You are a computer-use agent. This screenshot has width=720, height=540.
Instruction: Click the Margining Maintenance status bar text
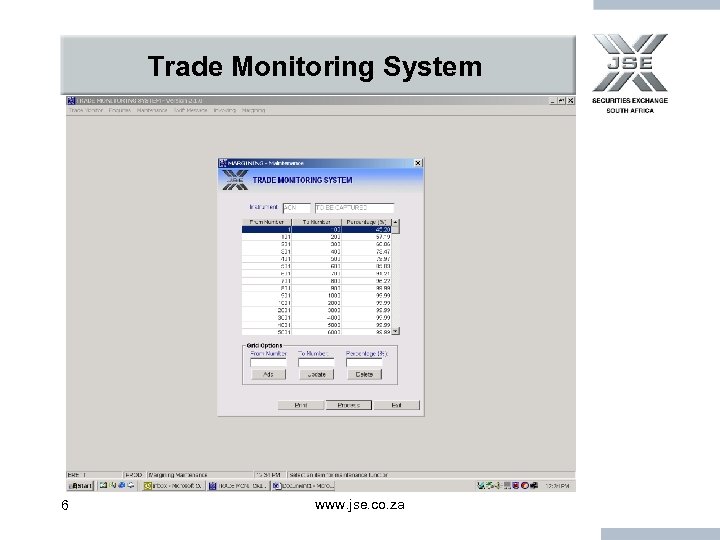178,475
